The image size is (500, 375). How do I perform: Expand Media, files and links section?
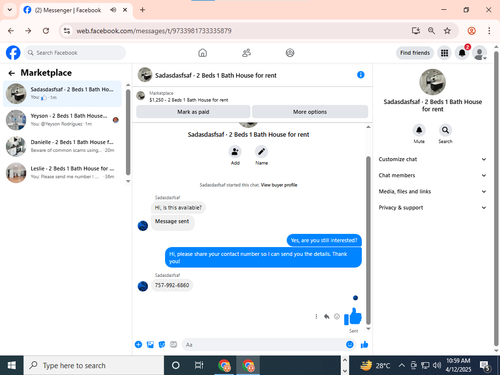pos(432,191)
